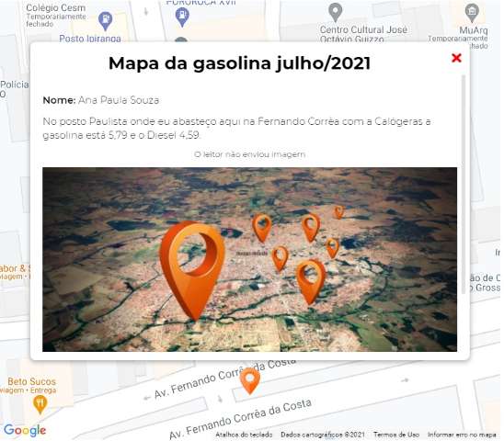Close the Mapa da gasolina popup
Screen dimensions: 504x441
(456, 58)
